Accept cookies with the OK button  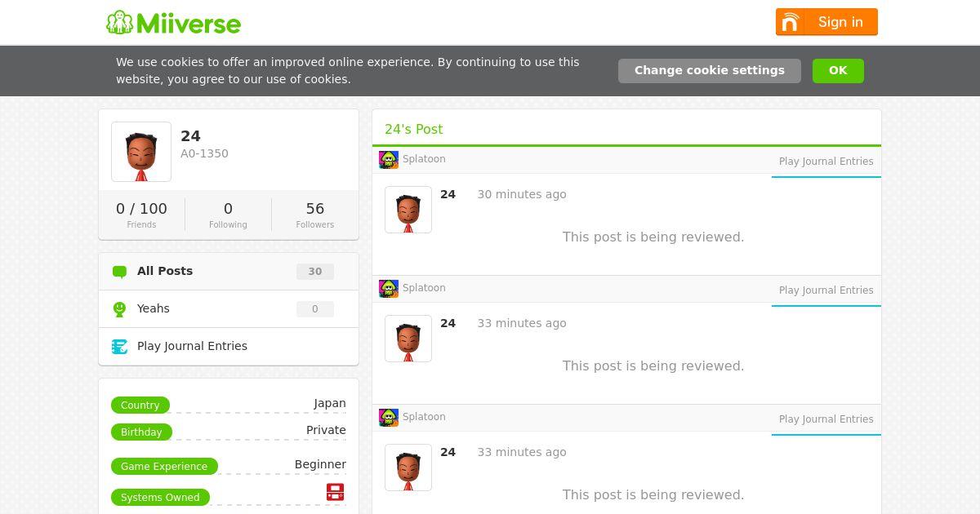tap(838, 70)
